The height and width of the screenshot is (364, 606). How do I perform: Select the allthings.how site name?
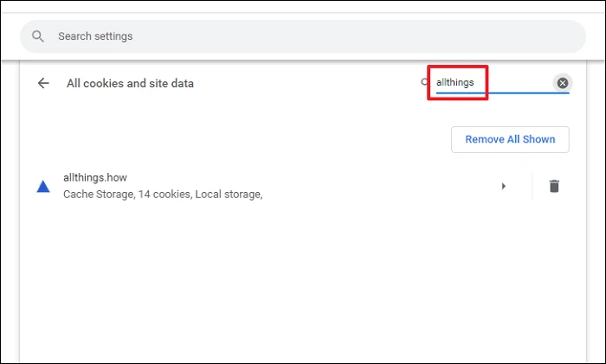[x=95, y=177]
